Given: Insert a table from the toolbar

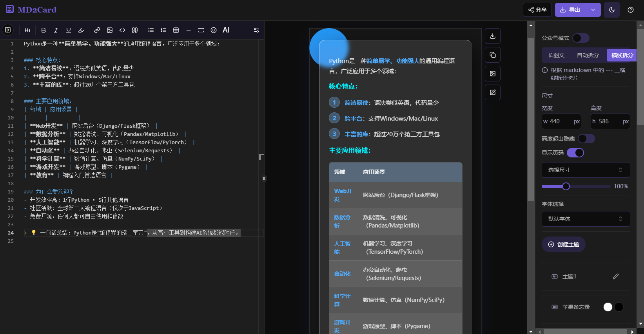Looking at the screenshot, I should (x=176, y=30).
